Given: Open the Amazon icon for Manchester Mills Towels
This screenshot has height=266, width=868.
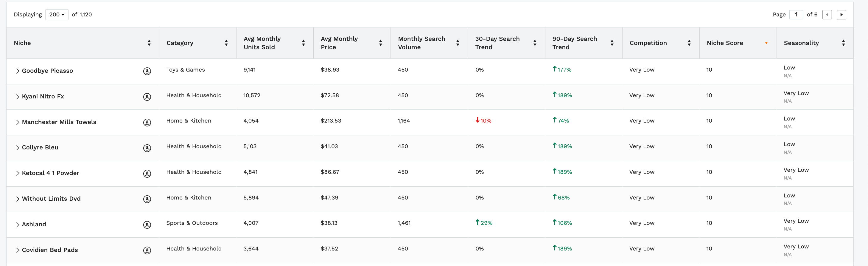Looking at the screenshot, I should click(147, 122).
